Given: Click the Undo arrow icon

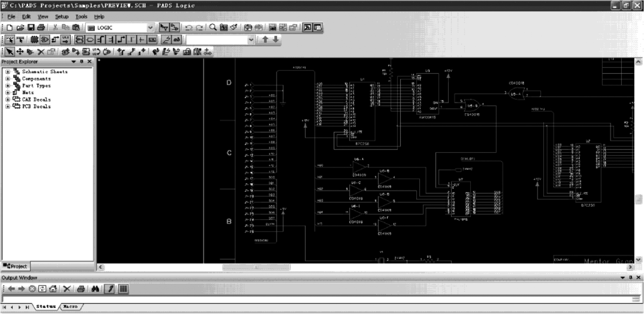Looking at the screenshot, I should click(x=189, y=27).
